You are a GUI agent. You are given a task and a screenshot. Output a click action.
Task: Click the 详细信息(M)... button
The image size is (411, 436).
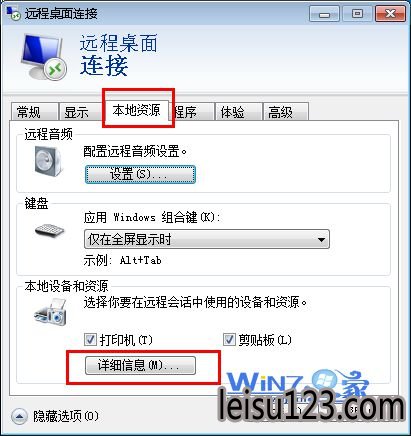tap(140, 365)
